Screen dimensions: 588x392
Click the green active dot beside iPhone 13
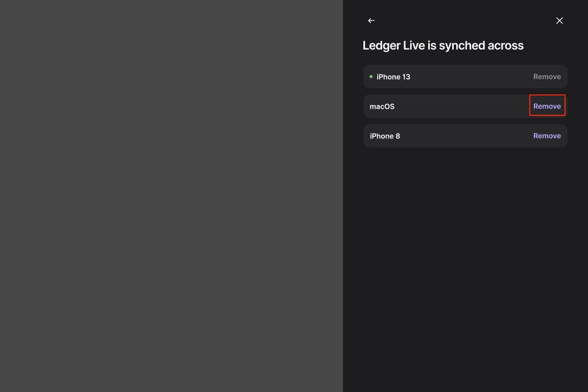[x=371, y=77]
